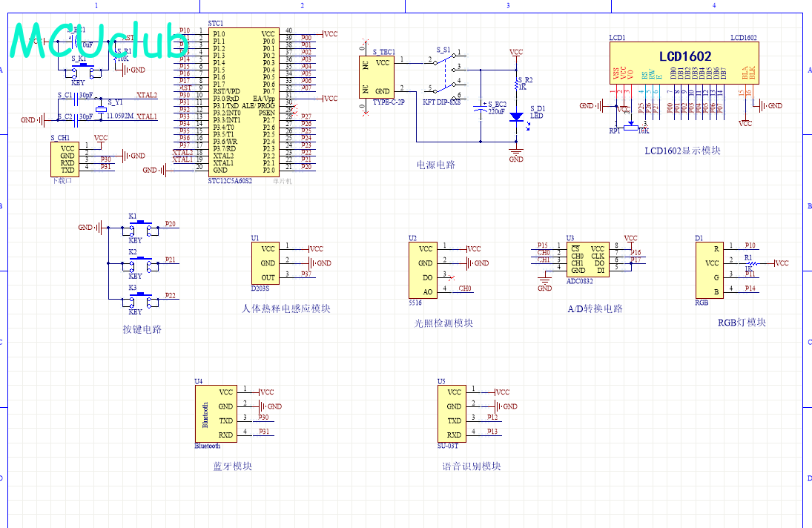Select the "LCD1602显示模块" text label
The height and width of the screenshot is (528, 812).
coord(682,151)
